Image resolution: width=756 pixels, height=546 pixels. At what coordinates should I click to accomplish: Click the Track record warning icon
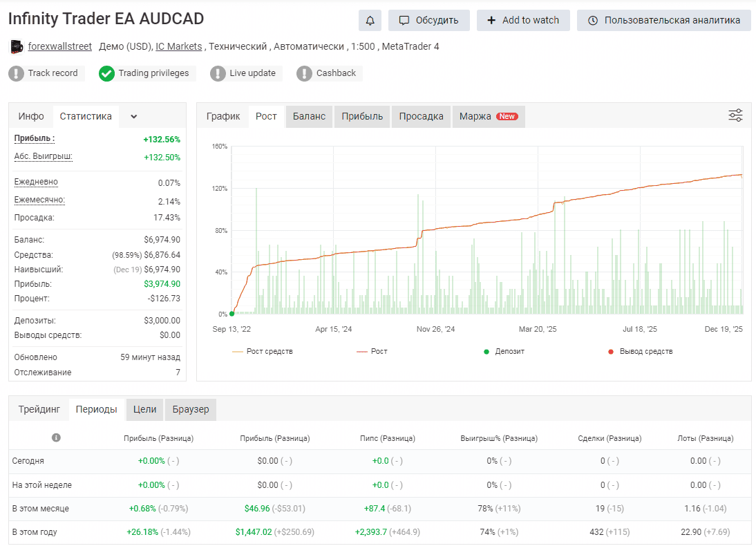pos(17,73)
